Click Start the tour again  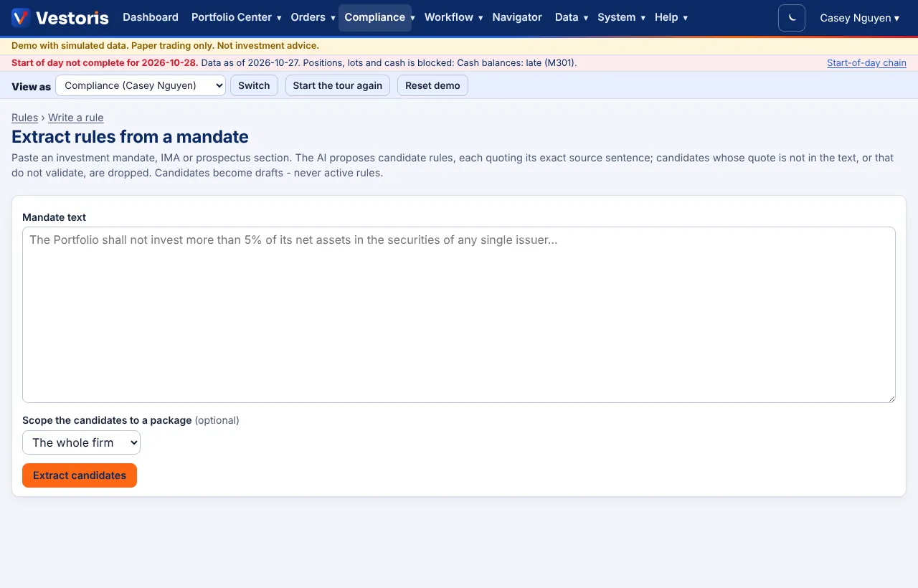pos(338,85)
